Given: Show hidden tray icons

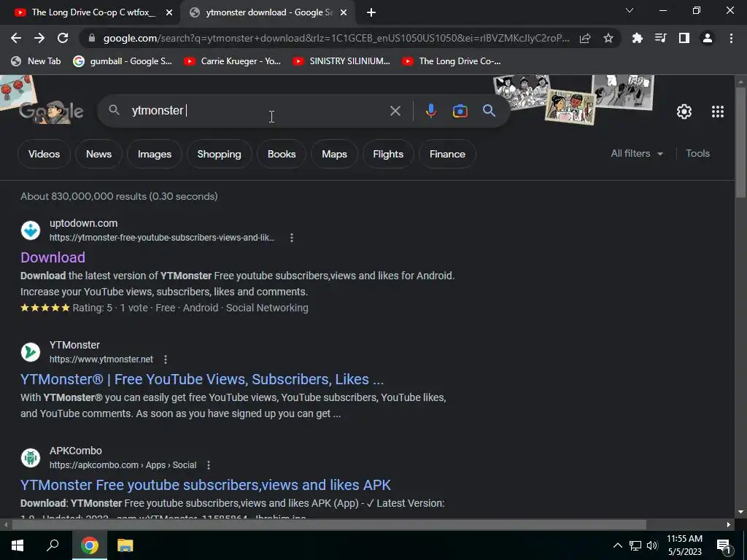Looking at the screenshot, I should [x=617, y=545].
